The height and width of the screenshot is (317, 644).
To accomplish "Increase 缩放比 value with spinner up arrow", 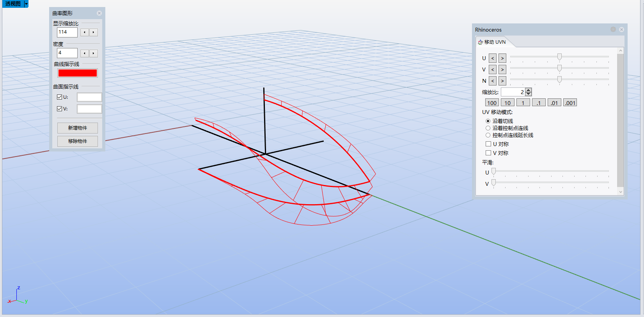I will [x=529, y=90].
